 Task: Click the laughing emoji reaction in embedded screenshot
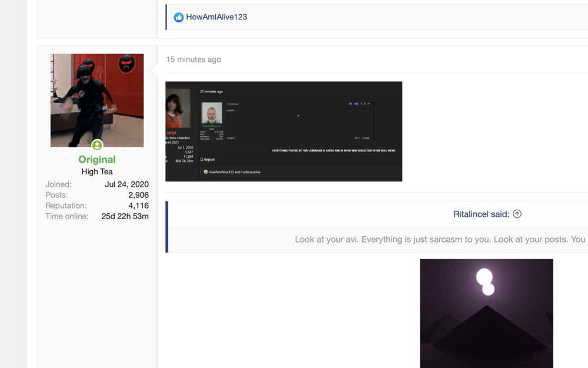(x=206, y=172)
